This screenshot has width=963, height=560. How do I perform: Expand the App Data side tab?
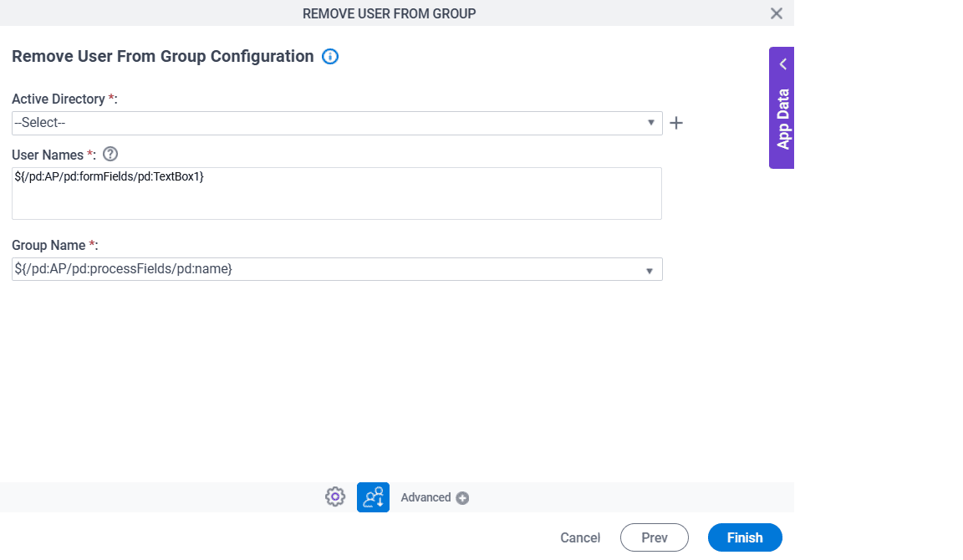782,119
